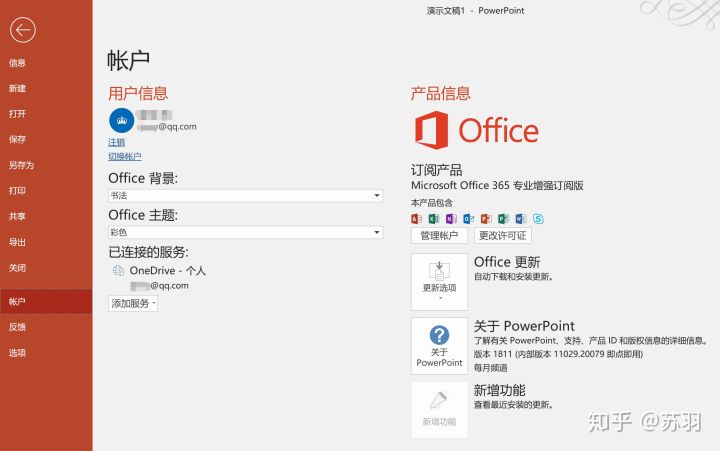Click the 管理帐户 button
The height and width of the screenshot is (451, 720).
(x=439, y=236)
